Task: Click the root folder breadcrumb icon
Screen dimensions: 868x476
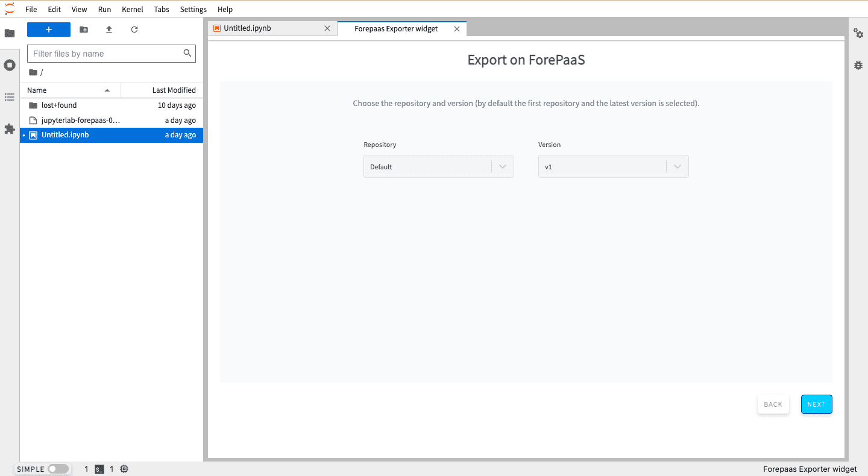Action: (x=33, y=72)
